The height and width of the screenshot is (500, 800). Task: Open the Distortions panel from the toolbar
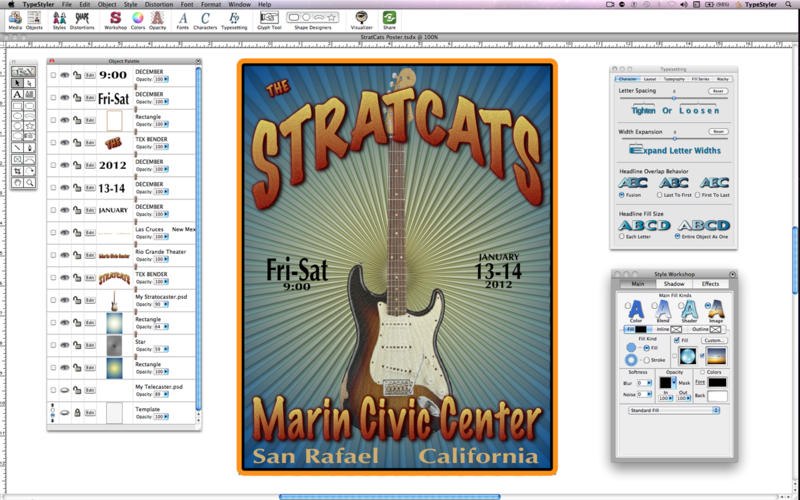[x=82, y=18]
